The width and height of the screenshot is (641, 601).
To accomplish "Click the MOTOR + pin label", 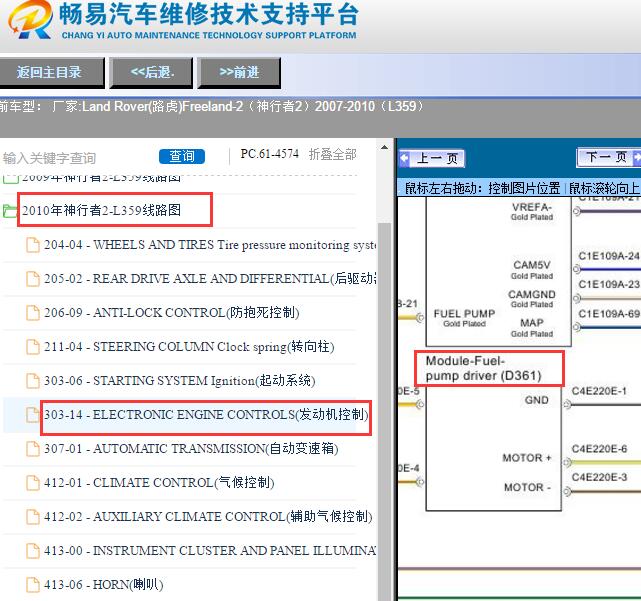I will coord(527,458).
